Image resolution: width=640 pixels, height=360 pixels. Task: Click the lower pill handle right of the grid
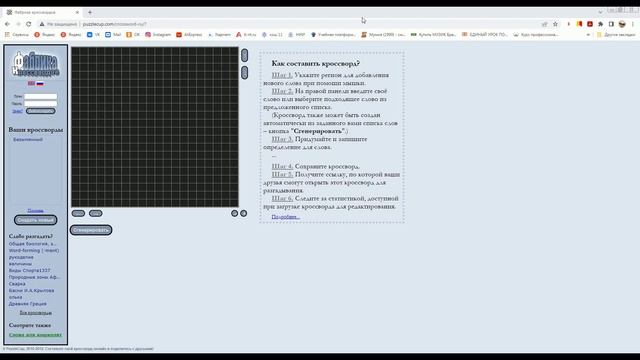(x=244, y=73)
